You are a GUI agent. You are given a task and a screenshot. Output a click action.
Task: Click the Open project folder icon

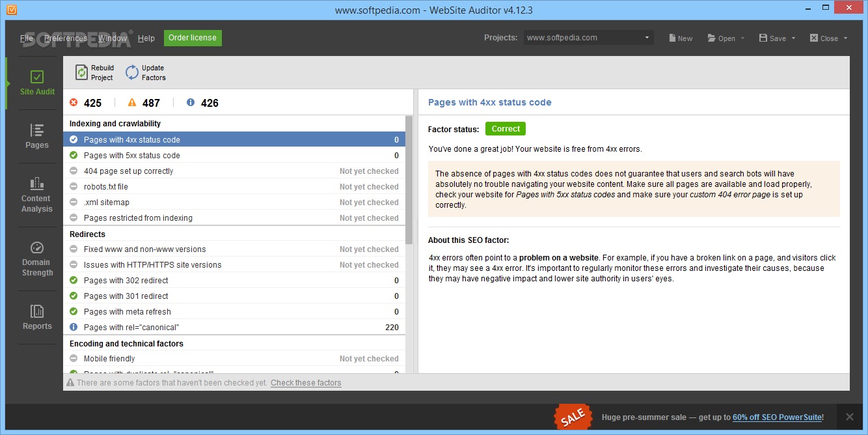click(711, 38)
